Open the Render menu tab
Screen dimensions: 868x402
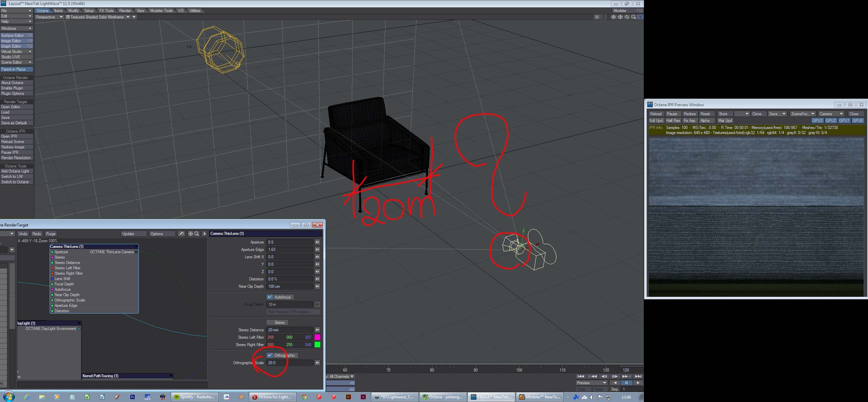[125, 11]
